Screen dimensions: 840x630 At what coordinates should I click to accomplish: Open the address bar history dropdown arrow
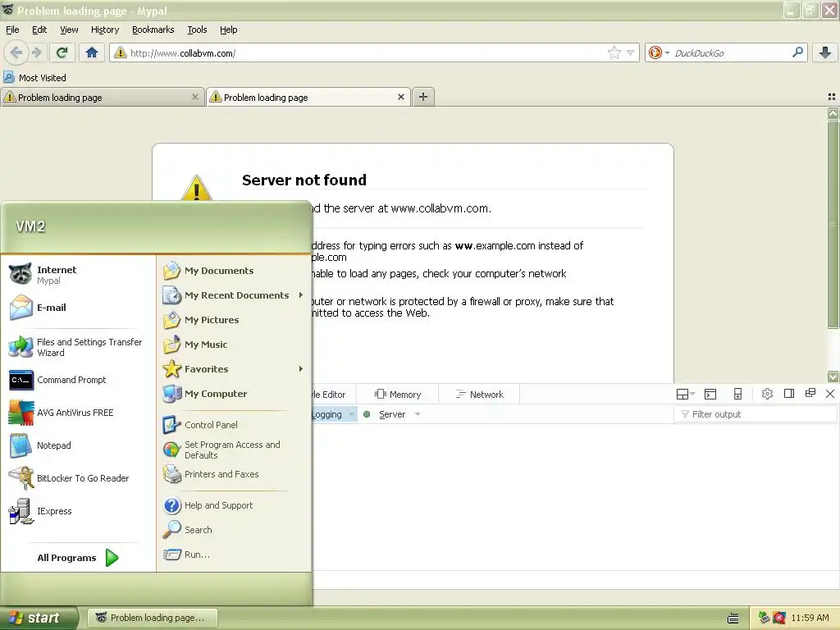coord(631,52)
